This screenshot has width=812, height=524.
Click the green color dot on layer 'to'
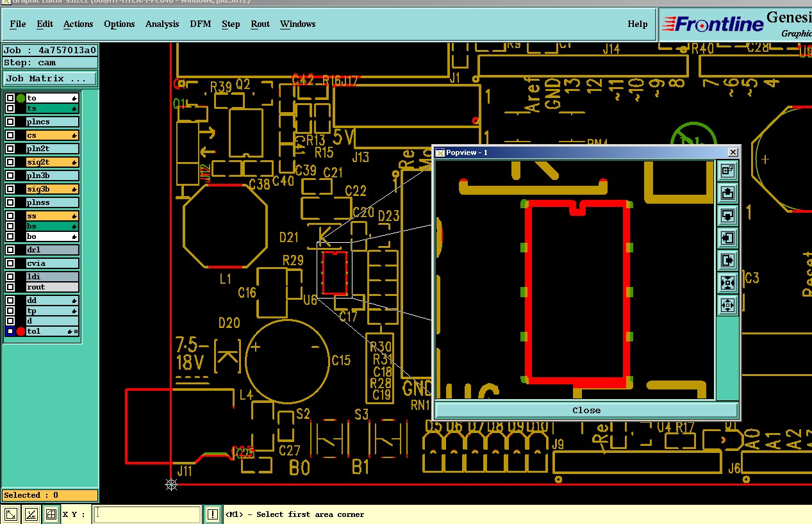pyautogui.click(x=21, y=98)
